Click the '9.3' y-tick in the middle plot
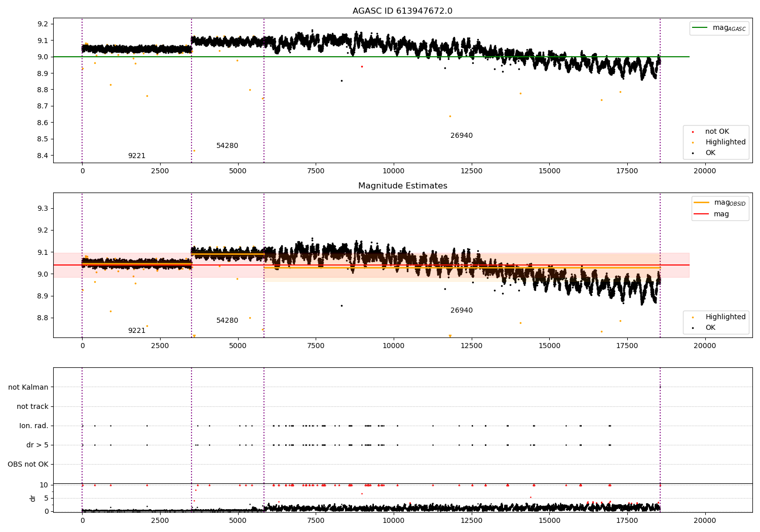 pos(43,209)
